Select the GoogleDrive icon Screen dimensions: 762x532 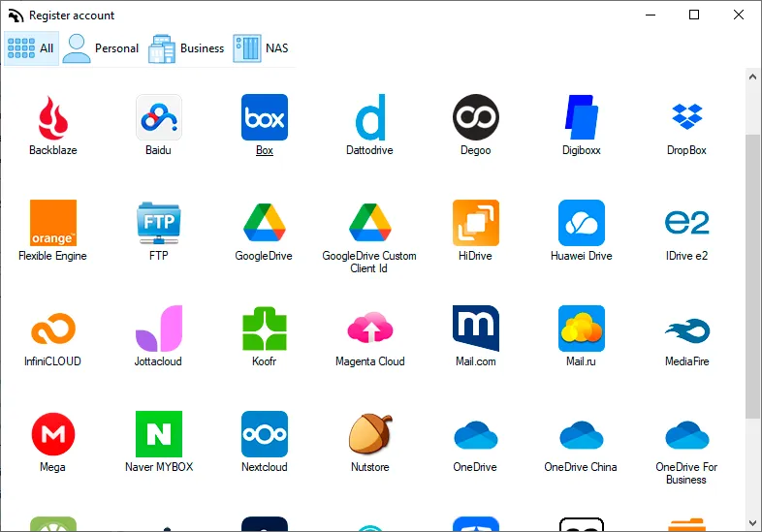tap(265, 223)
